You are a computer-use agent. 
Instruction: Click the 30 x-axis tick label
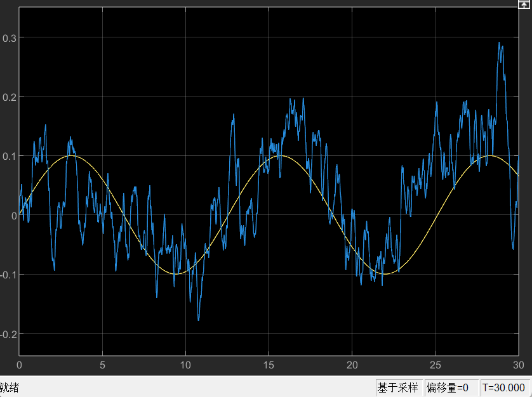518,365
